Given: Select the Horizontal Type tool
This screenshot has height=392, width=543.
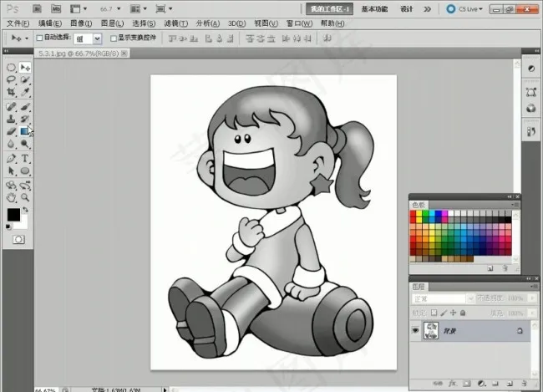Looking at the screenshot, I should pyautogui.click(x=26, y=158).
